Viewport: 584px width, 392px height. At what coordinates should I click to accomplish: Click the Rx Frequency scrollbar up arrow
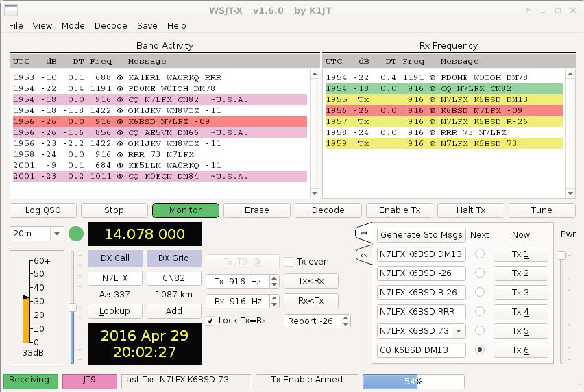point(570,75)
